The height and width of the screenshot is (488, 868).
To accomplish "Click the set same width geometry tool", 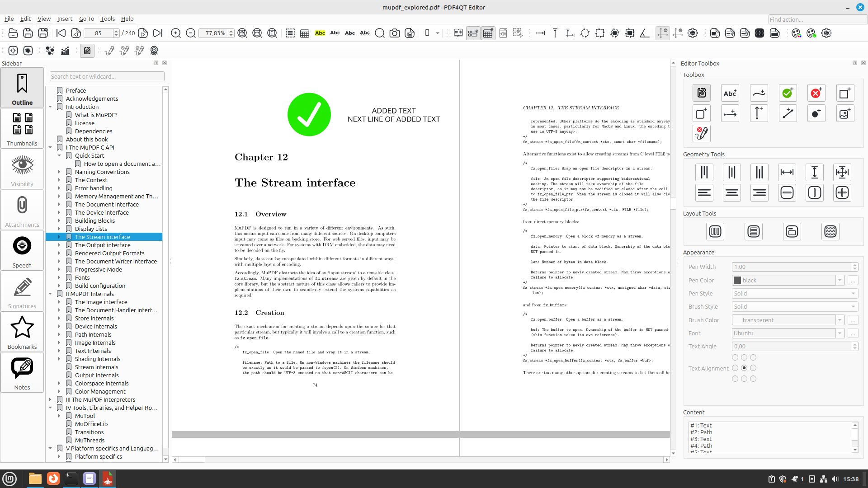I will pyautogui.click(x=787, y=172).
